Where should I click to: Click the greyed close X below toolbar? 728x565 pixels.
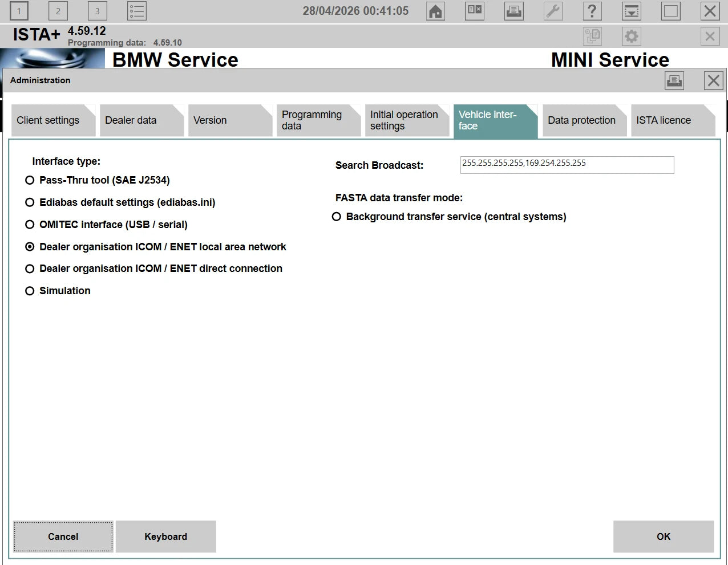click(x=710, y=36)
